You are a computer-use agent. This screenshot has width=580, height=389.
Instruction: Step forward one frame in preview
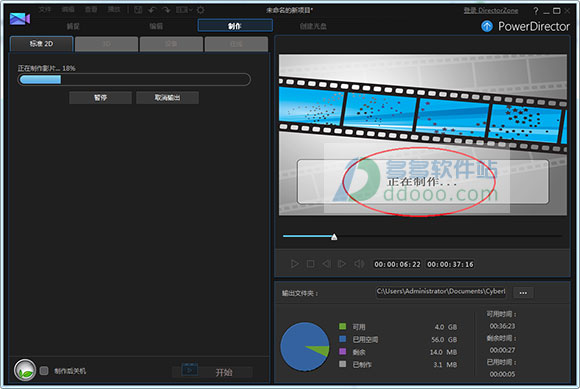342,264
